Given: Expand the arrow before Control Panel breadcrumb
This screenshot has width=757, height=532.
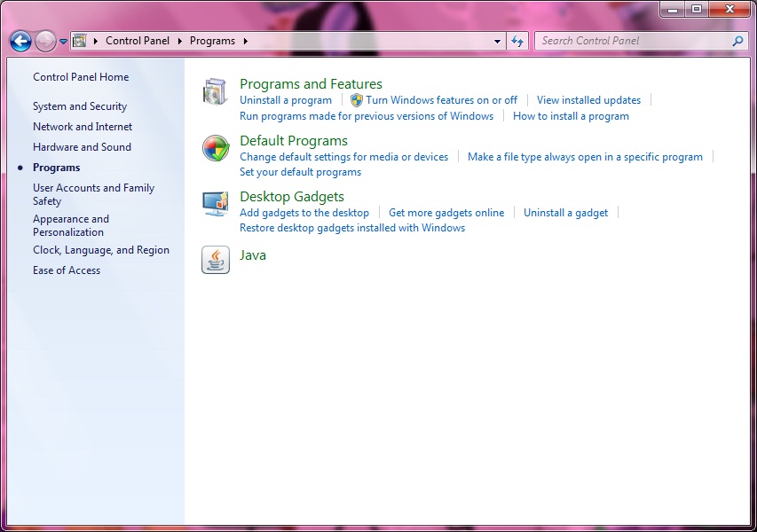Looking at the screenshot, I should coord(96,41).
